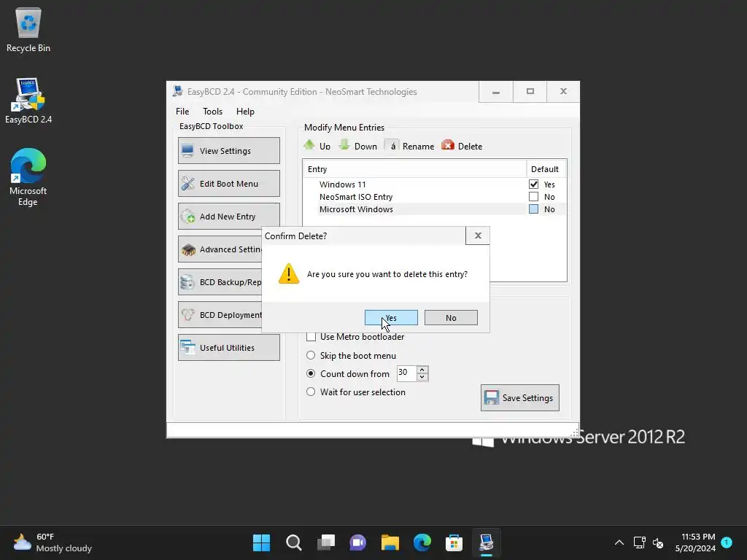
Task: Close the Confirm Delete dialog
Action: tap(478, 236)
